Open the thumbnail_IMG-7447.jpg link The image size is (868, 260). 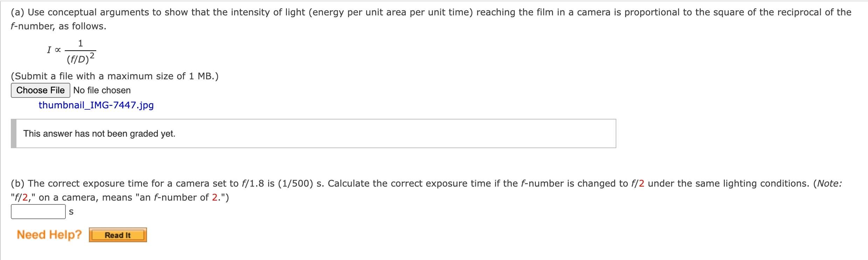(96, 105)
